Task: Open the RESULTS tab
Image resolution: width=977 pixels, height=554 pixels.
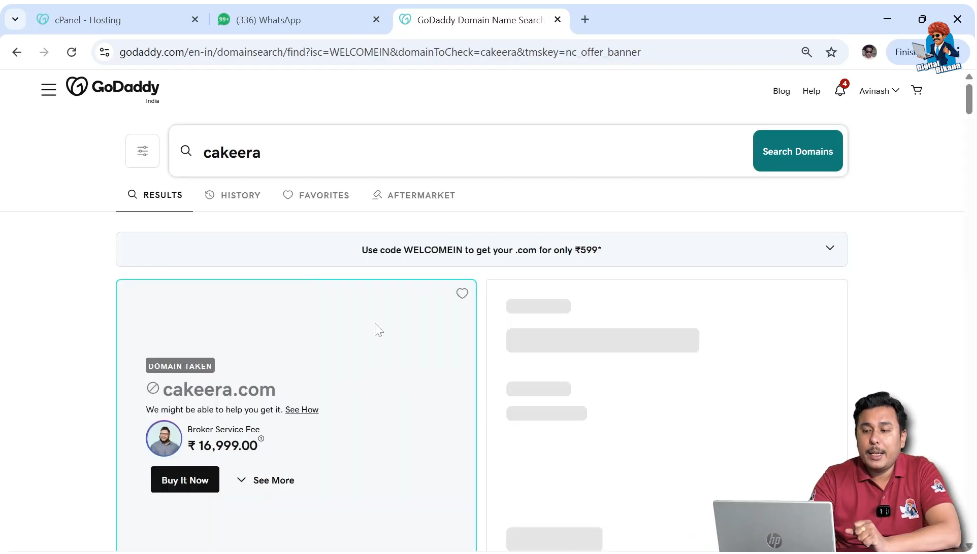Action: (155, 195)
